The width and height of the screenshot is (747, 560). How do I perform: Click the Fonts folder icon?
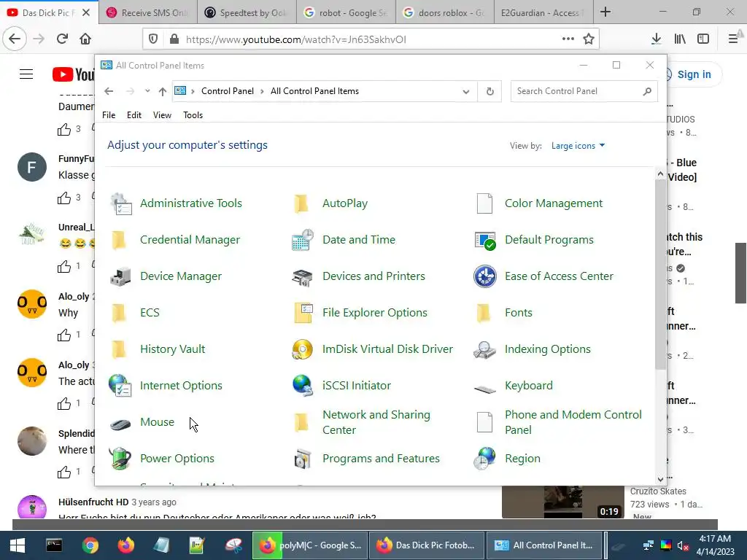484,313
